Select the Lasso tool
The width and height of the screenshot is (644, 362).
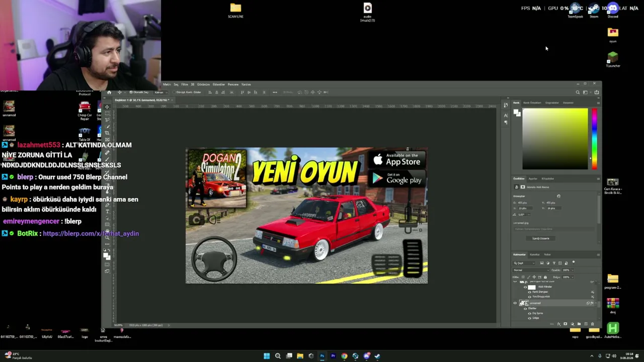pyautogui.click(x=107, y=120)
